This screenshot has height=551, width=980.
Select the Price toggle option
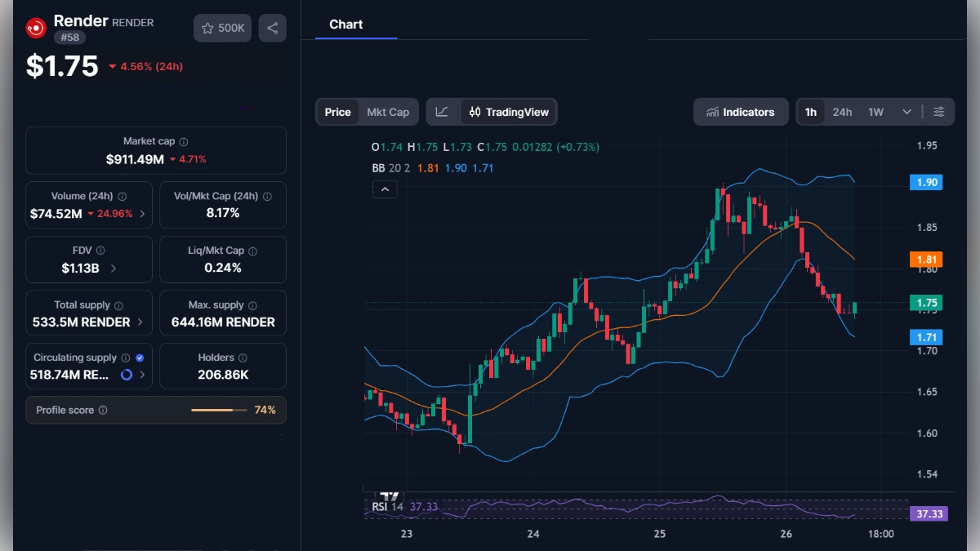tap(337, 112)
